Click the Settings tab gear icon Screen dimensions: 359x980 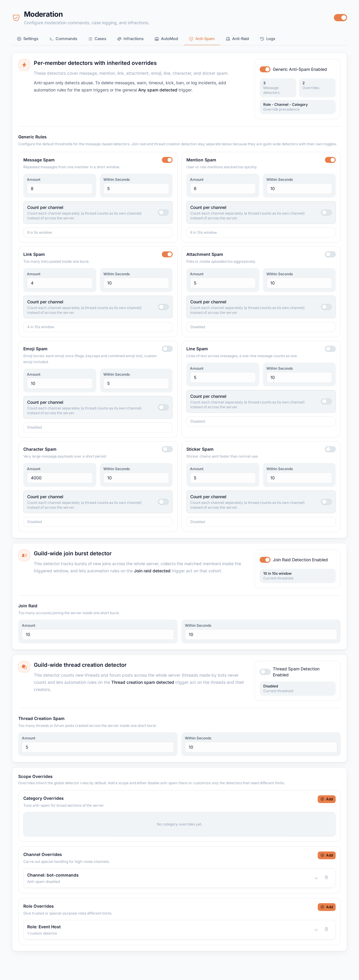pos(19,39)
